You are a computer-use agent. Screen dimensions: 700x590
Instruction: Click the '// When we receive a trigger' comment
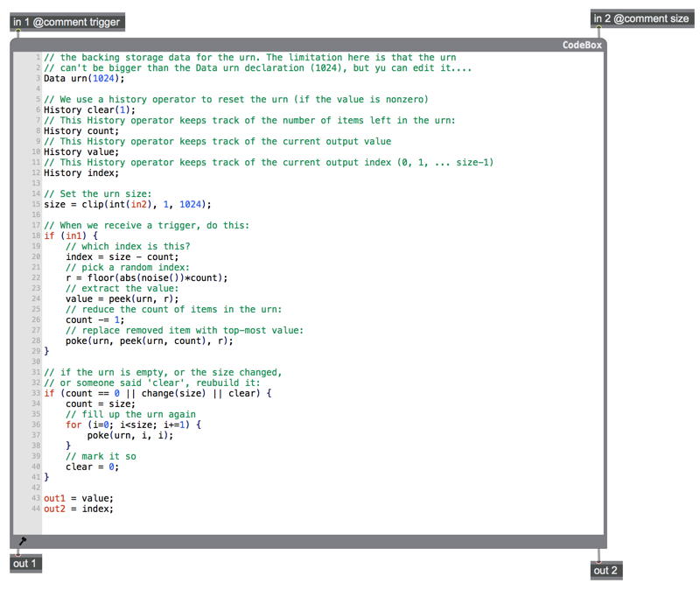146,226
